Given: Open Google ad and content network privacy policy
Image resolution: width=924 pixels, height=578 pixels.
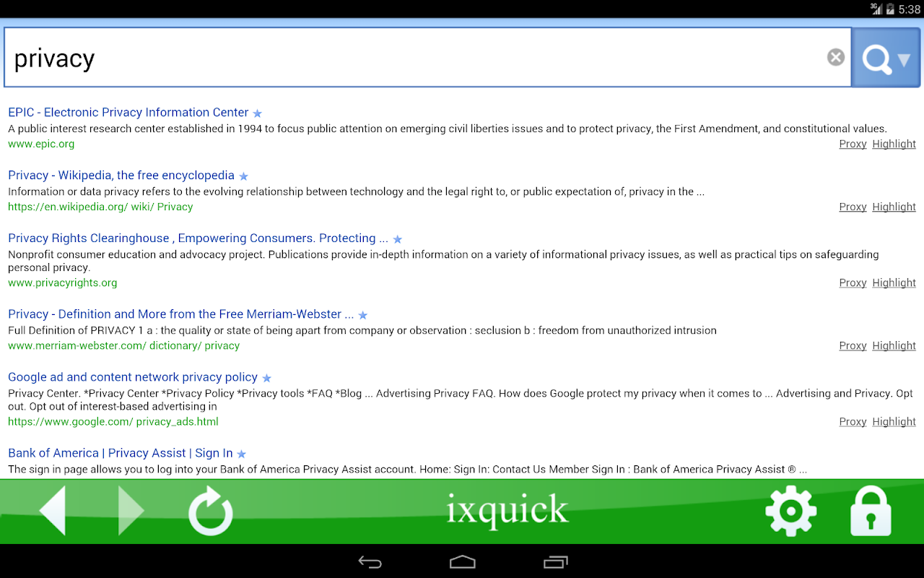Looking at the screenshot, I should [x=133, y=376].
